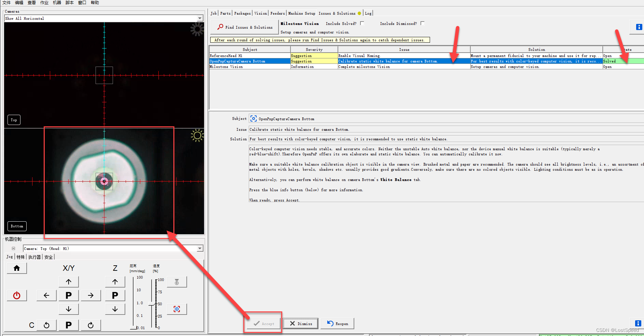This screenshot has width=644, height=336.
Task: Jog X axis right with arrow
Action: point(91,295)
